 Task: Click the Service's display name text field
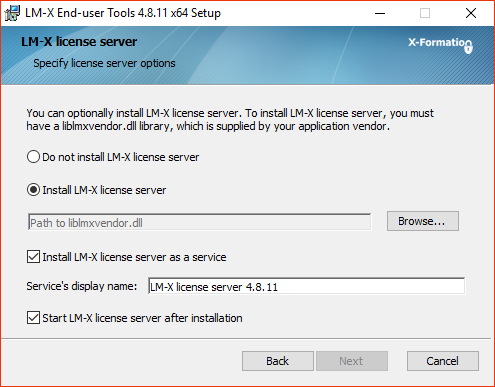click(x=306, y=286)
